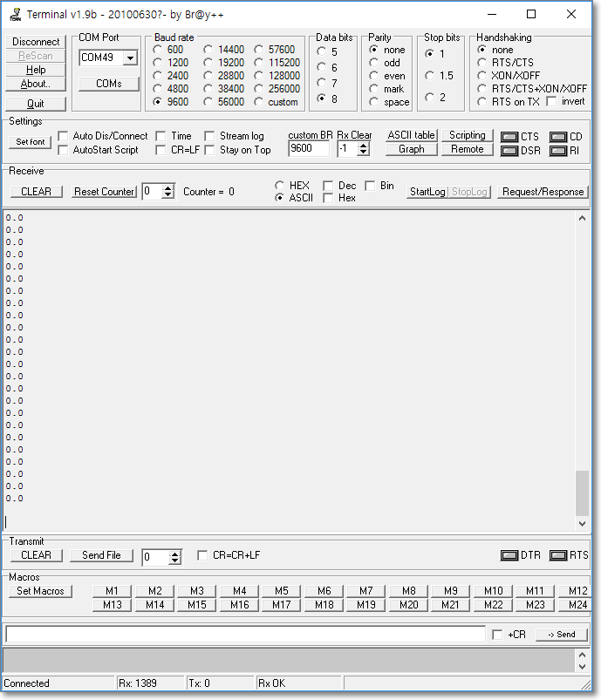Screen dimensions: 601x700
Task: Select HEX receive display mode
Action: pyautogui.click(x=279, y=186)
